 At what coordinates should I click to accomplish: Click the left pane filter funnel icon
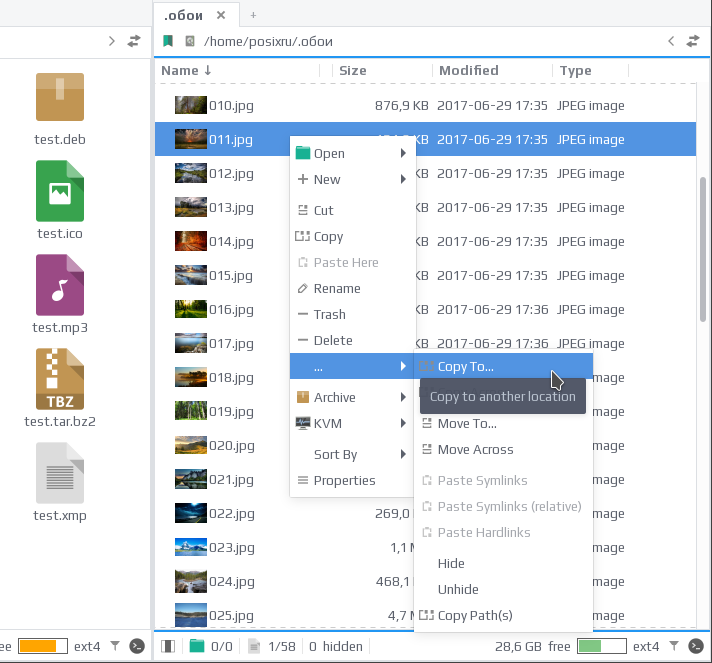tap(115, 646)
